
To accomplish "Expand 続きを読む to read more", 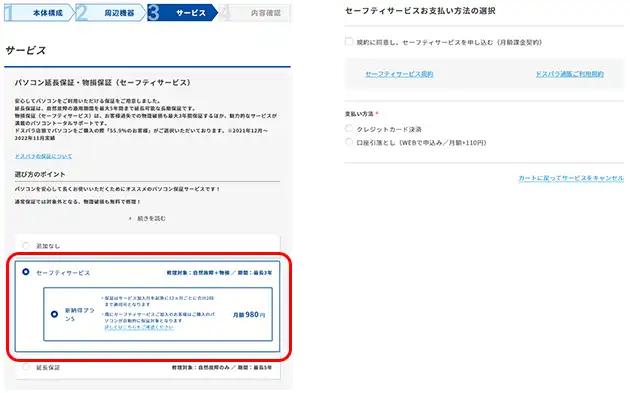I will tap(147, 218).
